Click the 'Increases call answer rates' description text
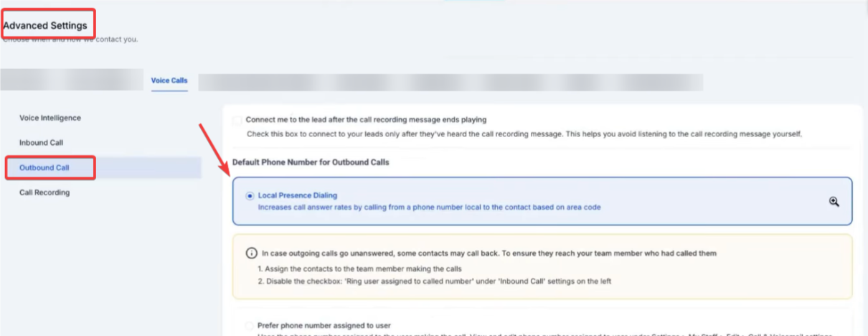 [x=429, y=207]
